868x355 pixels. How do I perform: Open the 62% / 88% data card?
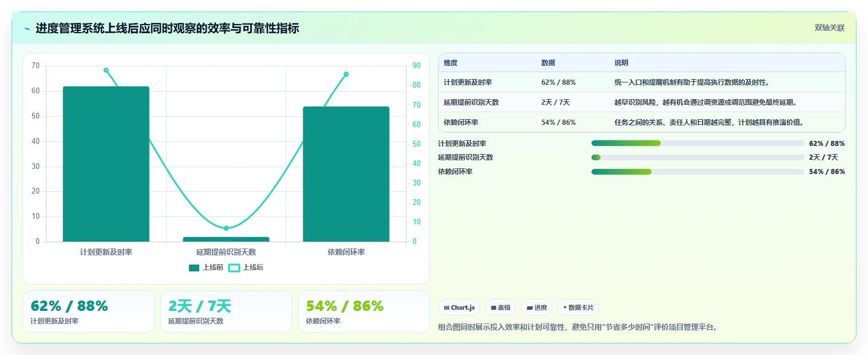(x=88, y=311)
